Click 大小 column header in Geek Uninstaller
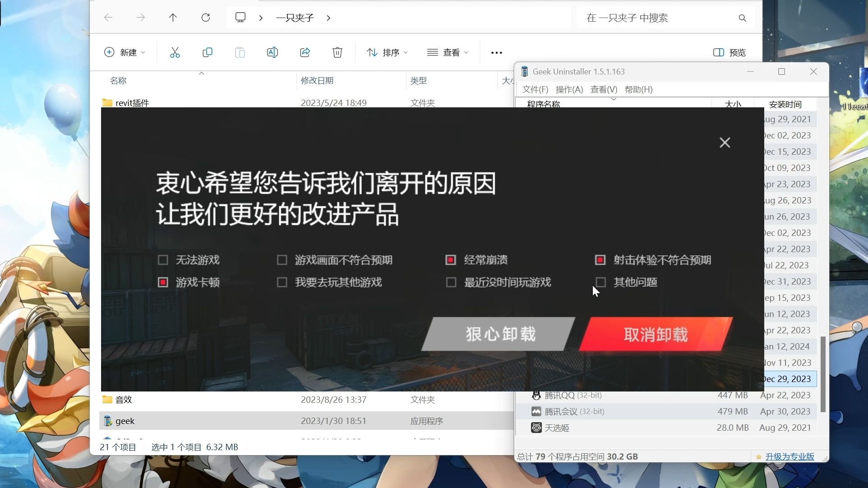This screenshot has height=488, width=868. (733, 104)
